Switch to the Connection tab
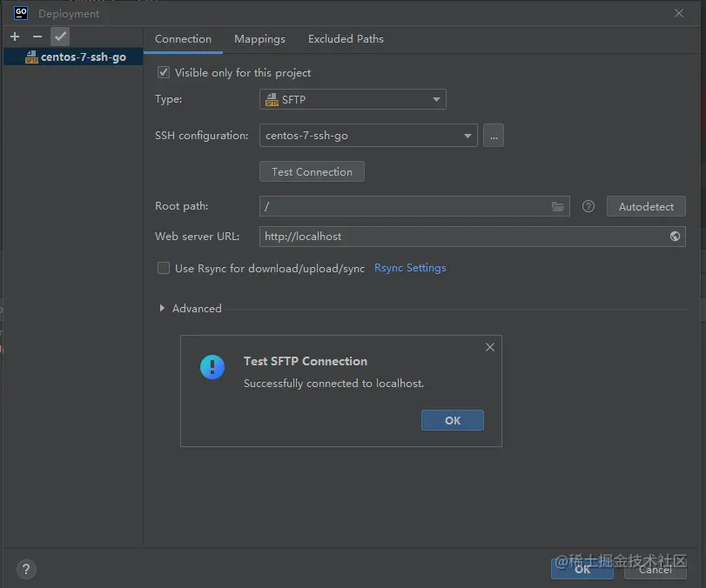This screenshot has width=706, height=588. point(183,39)
